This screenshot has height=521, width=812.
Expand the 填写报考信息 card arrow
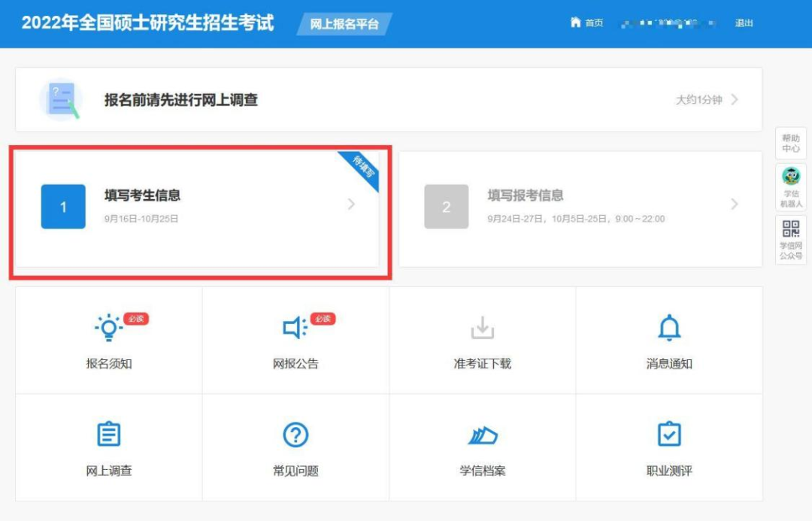pos(735,204)
